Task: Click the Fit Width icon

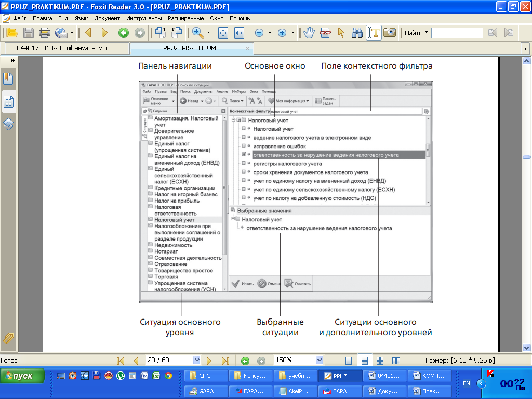Action: coord(239,33)
